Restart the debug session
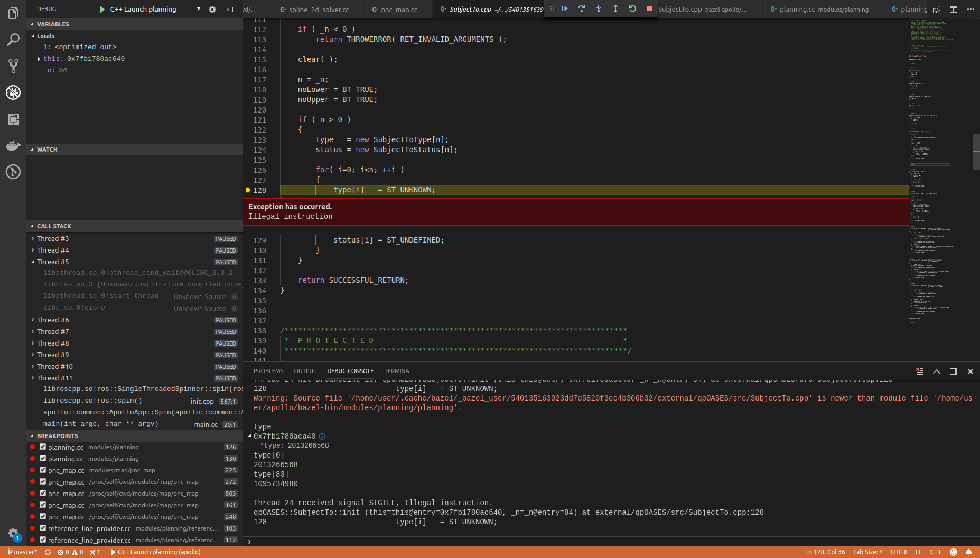The image size is (980, 558). 632,8
